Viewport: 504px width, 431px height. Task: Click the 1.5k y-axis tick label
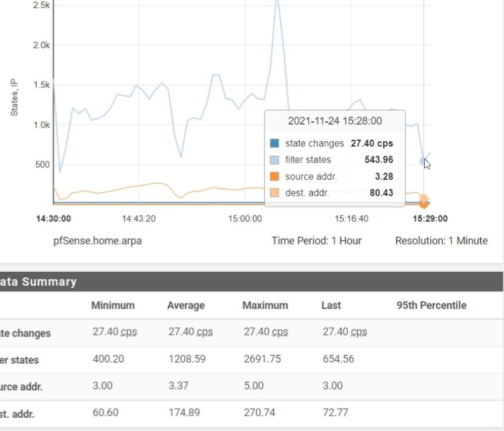point(41,85)
